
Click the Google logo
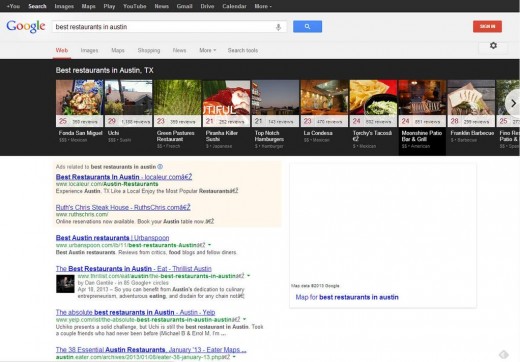click(26, 26)
